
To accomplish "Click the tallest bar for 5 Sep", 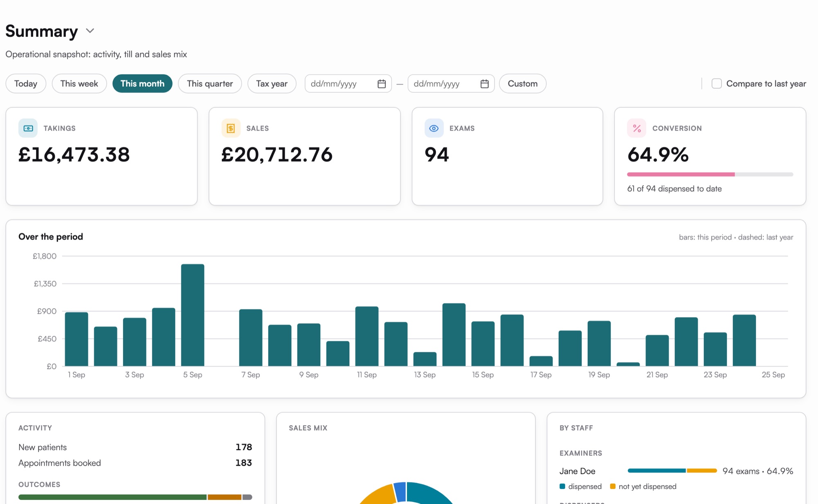I will click(193, 315).
